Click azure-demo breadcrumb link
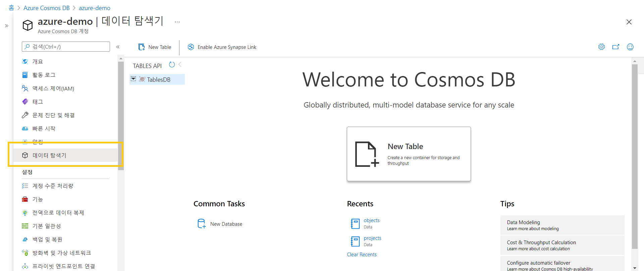Image resolution: width=644 pixels, height=271 pixels. coord(95,8)
